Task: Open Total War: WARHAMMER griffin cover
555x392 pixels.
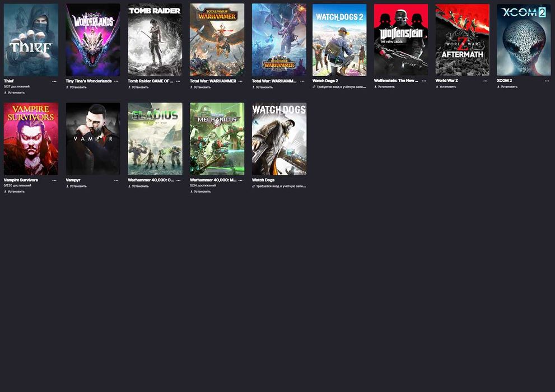Action: pos(217,40)
